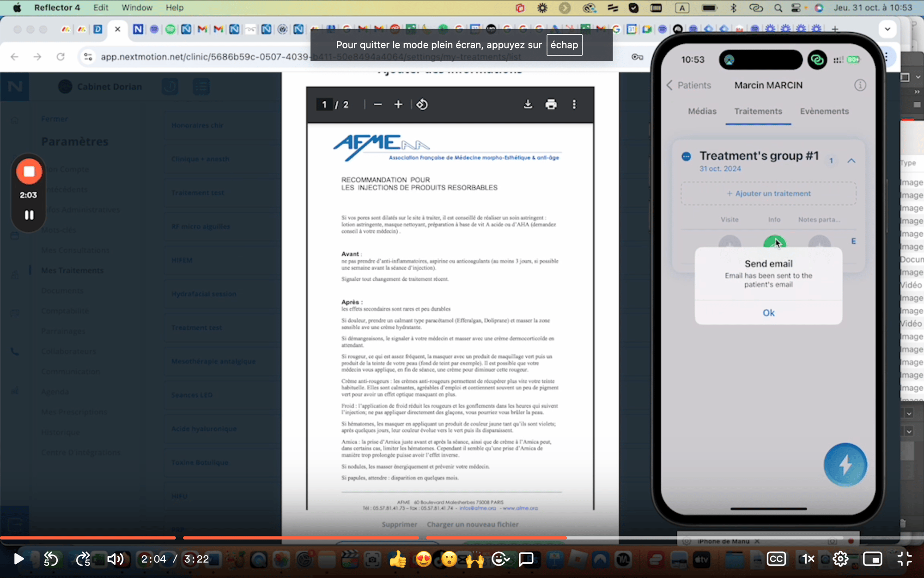Exit full screen video mode
The width and height of the screenshot is (924, 578).
click(904, 559)
